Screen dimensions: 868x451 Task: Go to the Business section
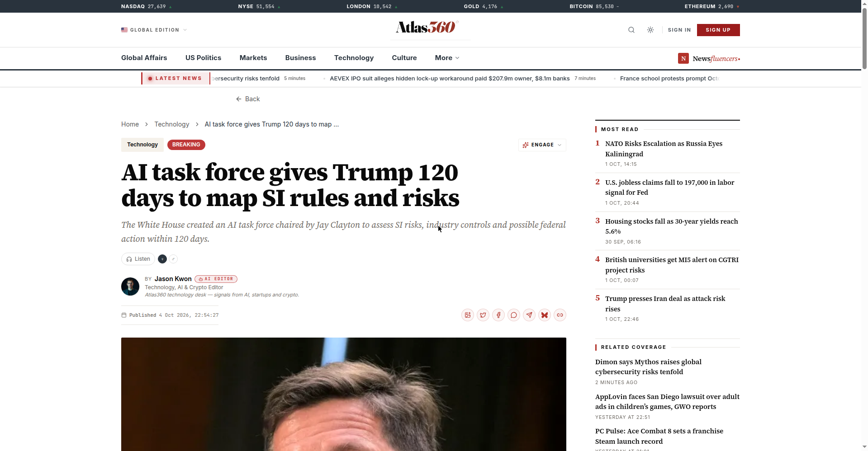click(x=300, y=58)
